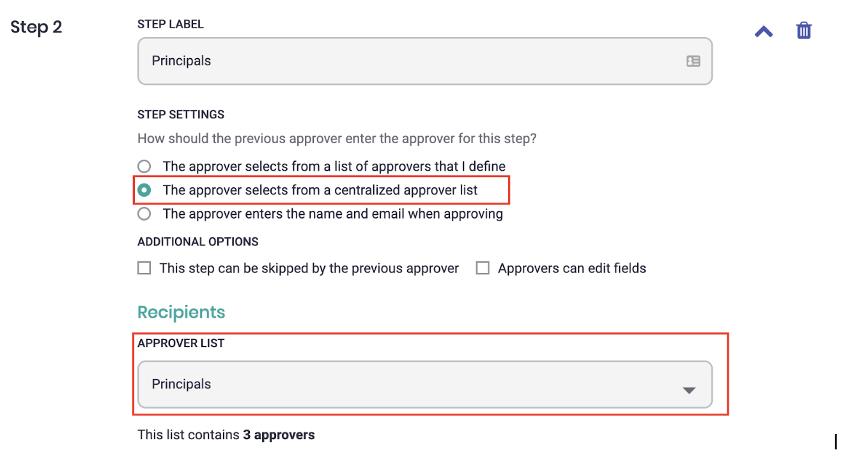Enable step can be skipped checkbox
868x459 pixels.
(144, 268)
